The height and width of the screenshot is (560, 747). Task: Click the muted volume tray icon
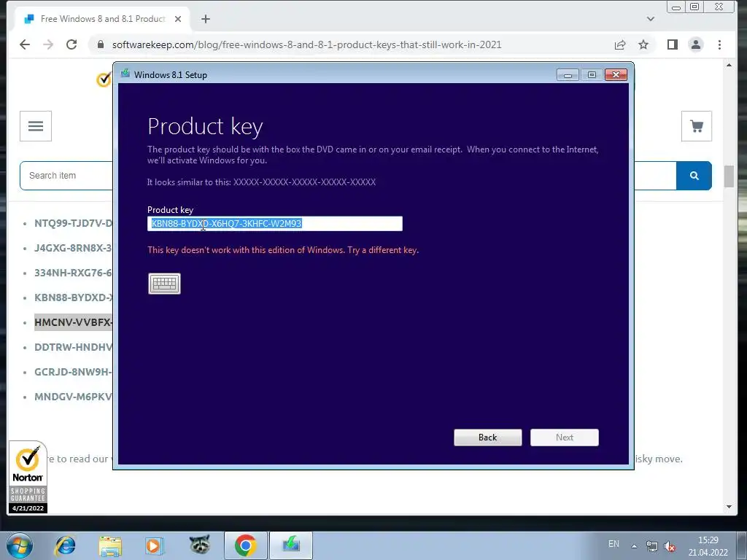tap(670, 546)
